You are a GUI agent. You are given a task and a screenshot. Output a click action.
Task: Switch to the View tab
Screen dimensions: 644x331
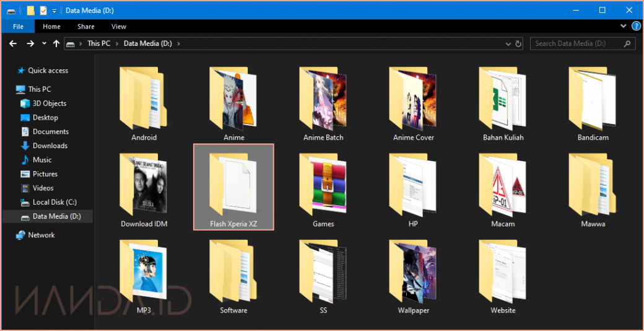[119, 27]
